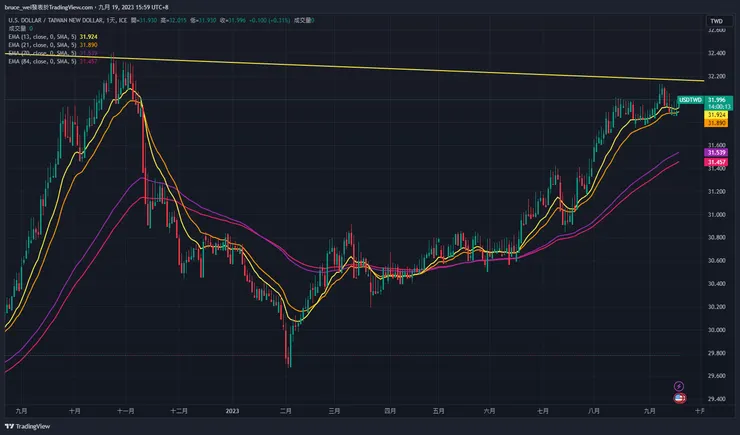Viewport: 740px width, 435px height.
Task: Click the 30.000 price axis label
Action: (x=716, y=330)
